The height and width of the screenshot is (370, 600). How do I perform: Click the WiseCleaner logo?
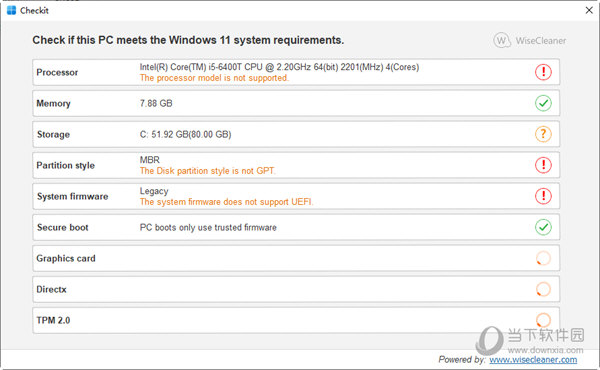(530, 40)
